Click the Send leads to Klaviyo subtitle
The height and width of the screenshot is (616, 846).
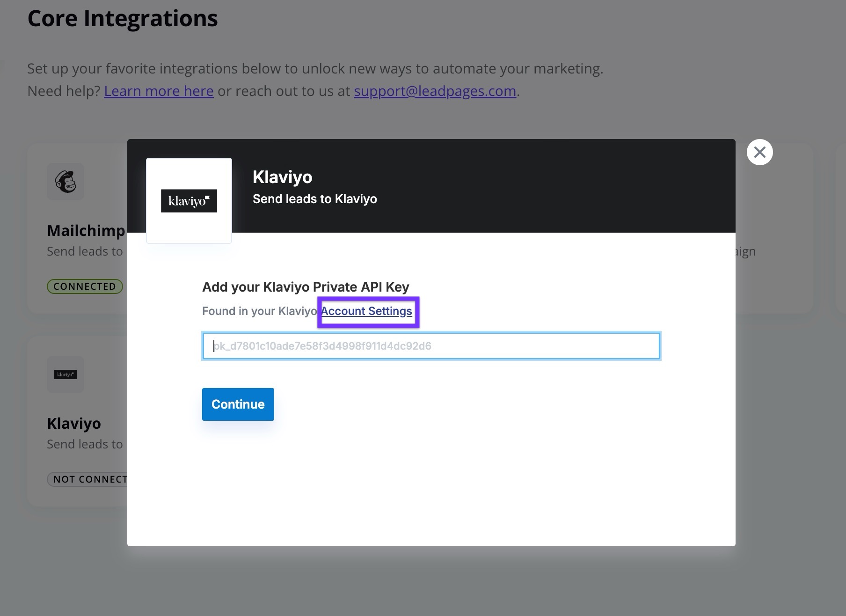pos(314,198)
